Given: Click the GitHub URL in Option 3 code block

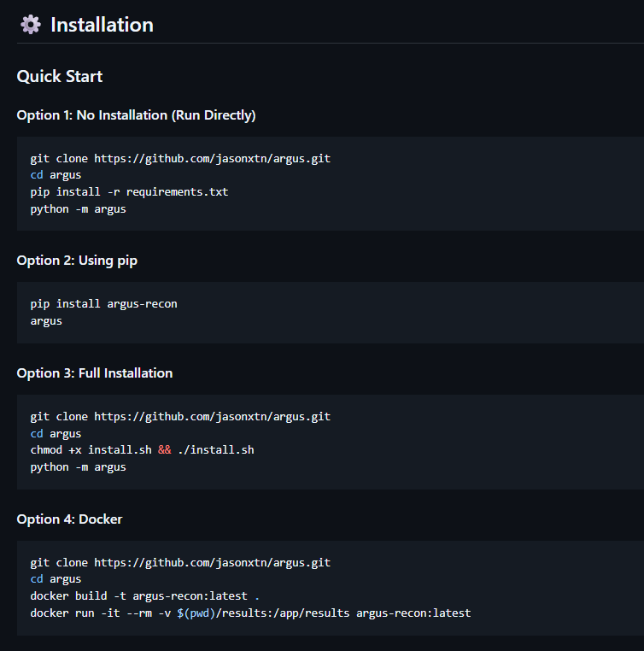Looking at the screenshot, I should point(212,416).
